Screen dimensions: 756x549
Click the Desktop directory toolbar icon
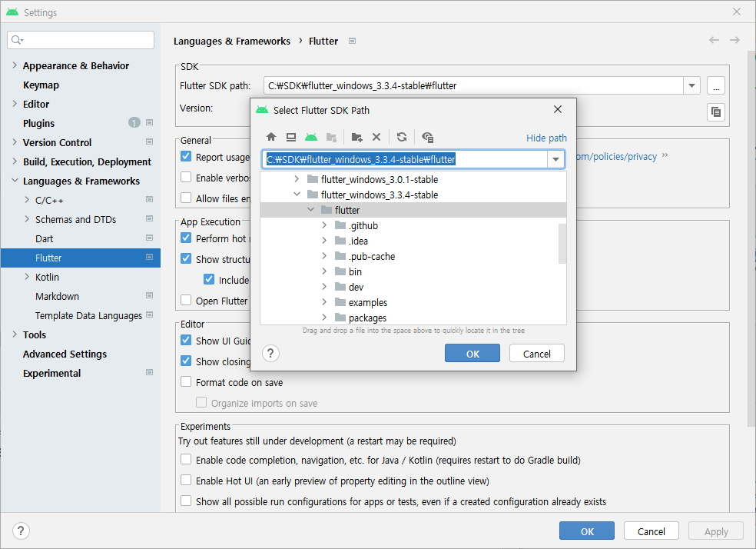coord(291,137)
